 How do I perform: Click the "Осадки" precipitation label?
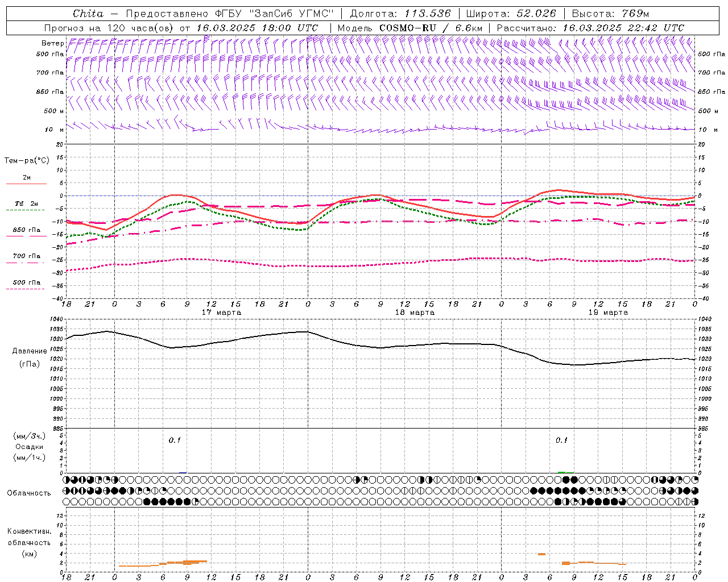click(x=29, y=447)
